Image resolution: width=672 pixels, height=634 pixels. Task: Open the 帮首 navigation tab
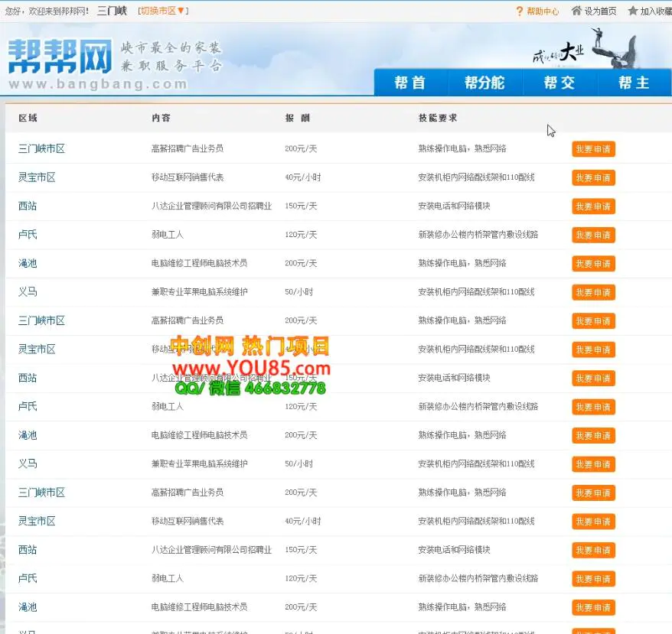(x=409, y=83)
